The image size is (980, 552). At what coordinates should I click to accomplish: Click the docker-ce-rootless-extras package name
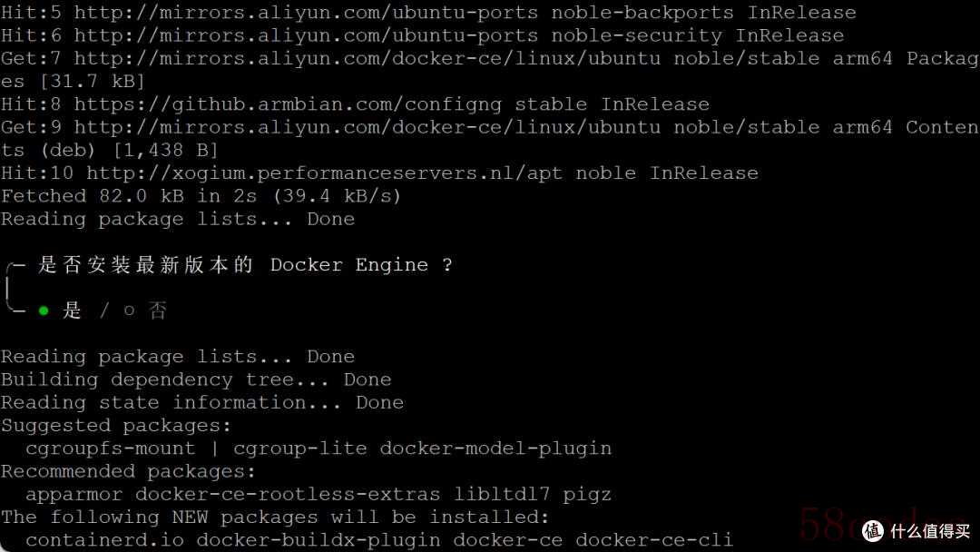pos(289,495)
